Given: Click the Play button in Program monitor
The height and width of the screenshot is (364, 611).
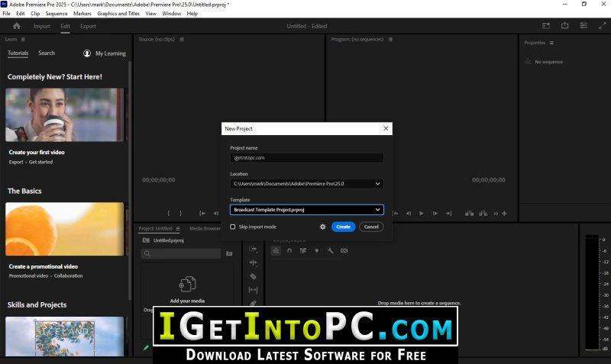Looking at the screenshot, I should pos(422,214).
